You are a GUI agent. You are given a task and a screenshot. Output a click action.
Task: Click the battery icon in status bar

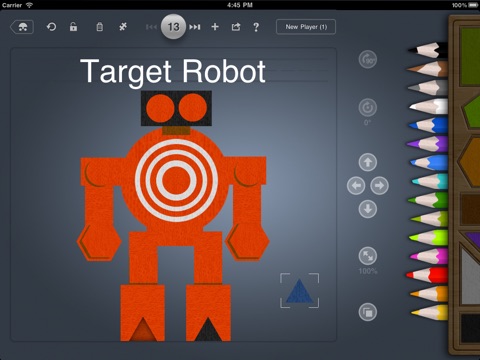(473, 5)
